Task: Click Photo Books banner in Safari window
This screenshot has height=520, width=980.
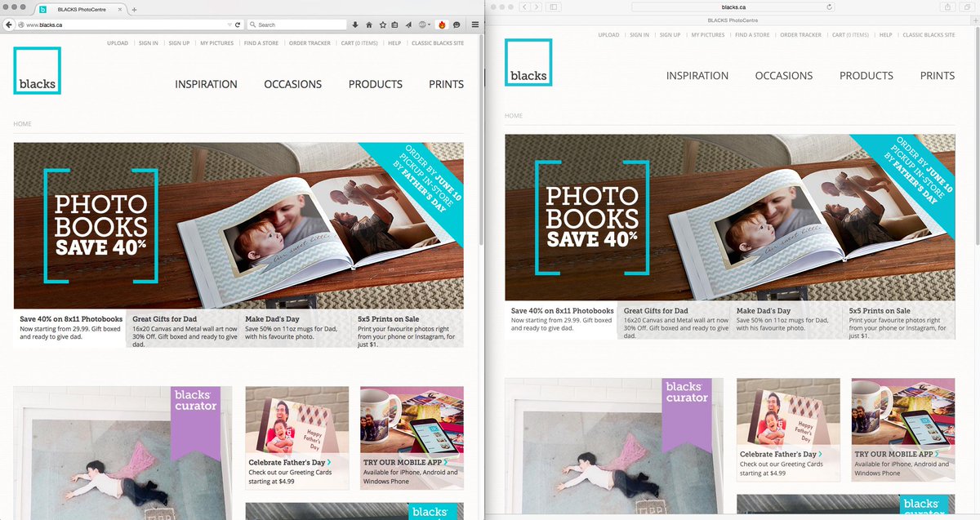Action: (x=730, y=219)
